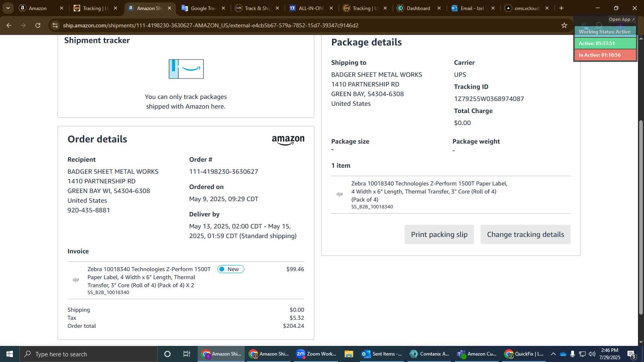644x362 pixels.
Task: Open second Amazon Shi... Chrome taskbar window
Action: 268,354
